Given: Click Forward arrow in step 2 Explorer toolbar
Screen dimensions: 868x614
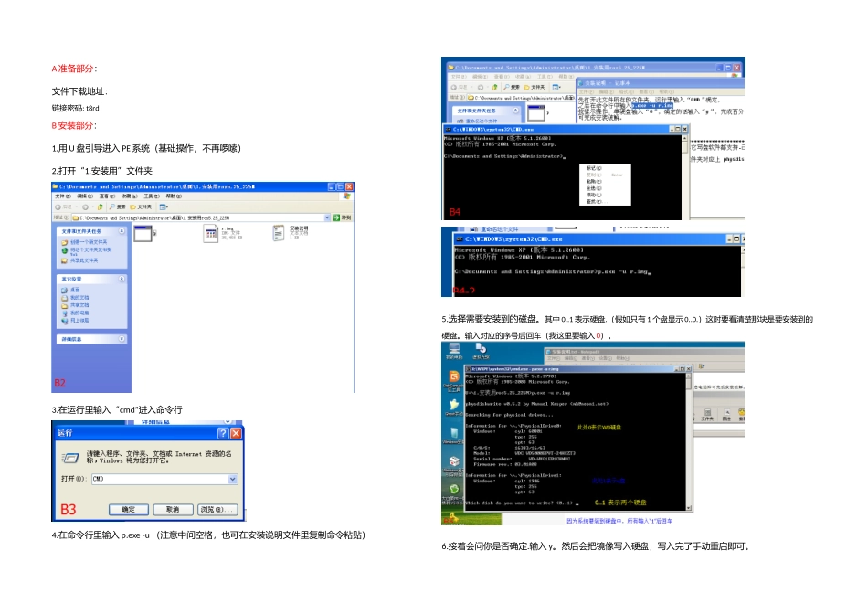Looking at the screenshot, I should (85, 207).
